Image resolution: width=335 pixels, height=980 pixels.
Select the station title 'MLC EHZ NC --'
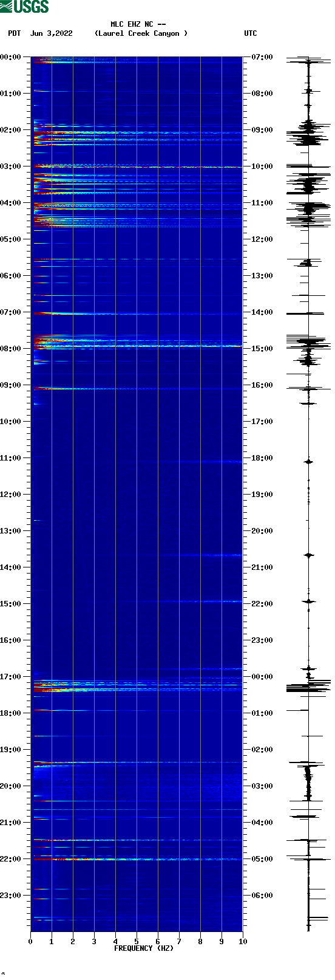[x=138, y=24]
